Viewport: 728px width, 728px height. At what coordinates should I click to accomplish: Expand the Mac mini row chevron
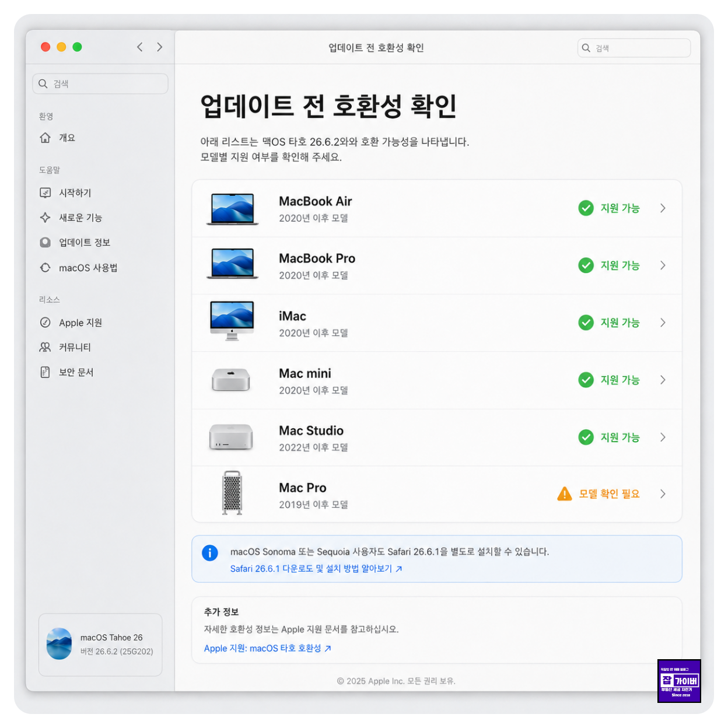coord(663,380)
